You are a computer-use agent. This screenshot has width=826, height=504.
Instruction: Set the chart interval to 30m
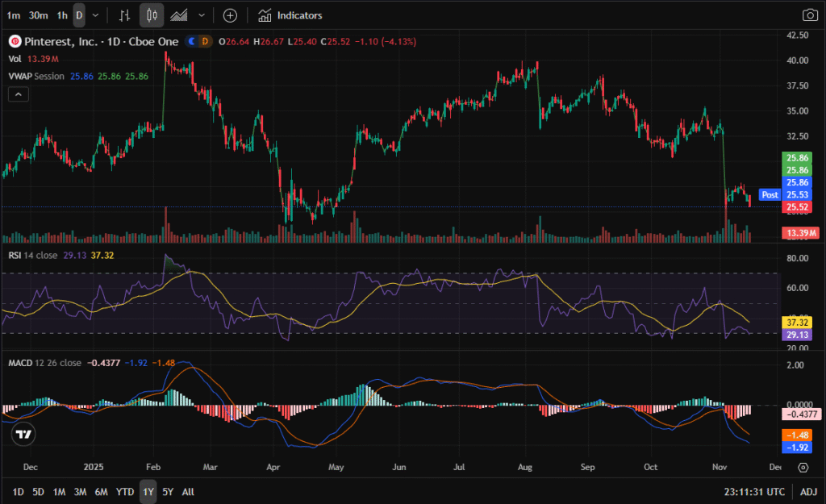[x=37, y=15]
